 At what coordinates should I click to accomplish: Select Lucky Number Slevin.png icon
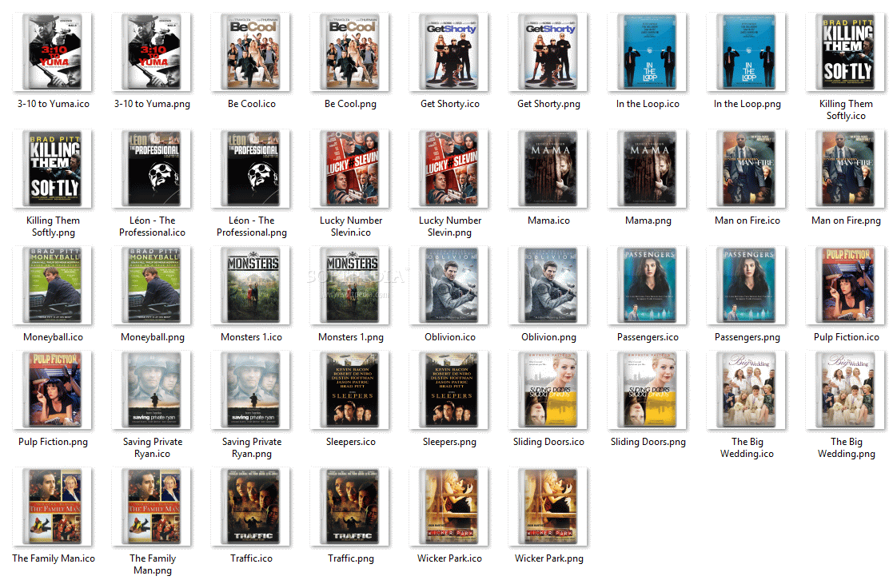(450, 169)
